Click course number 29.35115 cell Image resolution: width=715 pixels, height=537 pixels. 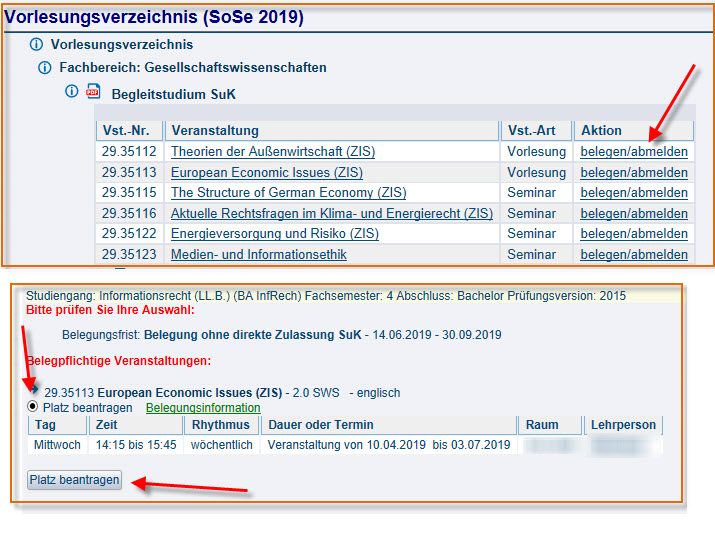point(129,192)
